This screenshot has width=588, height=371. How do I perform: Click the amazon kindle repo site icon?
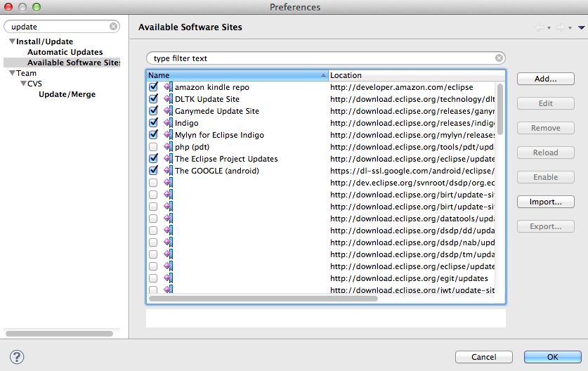coord(169,87)
